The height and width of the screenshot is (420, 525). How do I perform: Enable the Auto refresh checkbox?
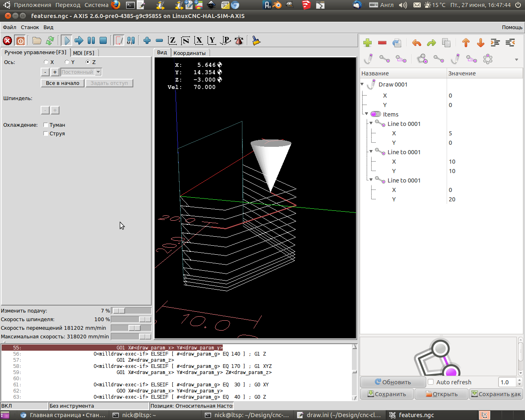[x=431, y=382]
